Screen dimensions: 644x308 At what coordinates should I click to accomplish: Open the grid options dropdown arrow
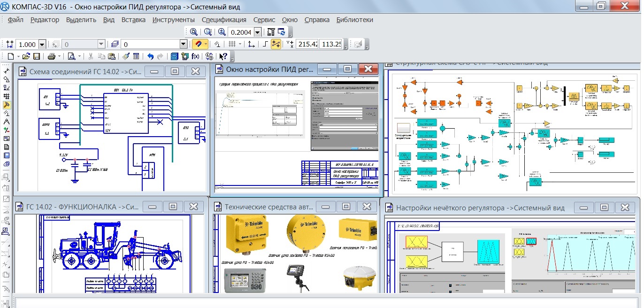point(240,44)
